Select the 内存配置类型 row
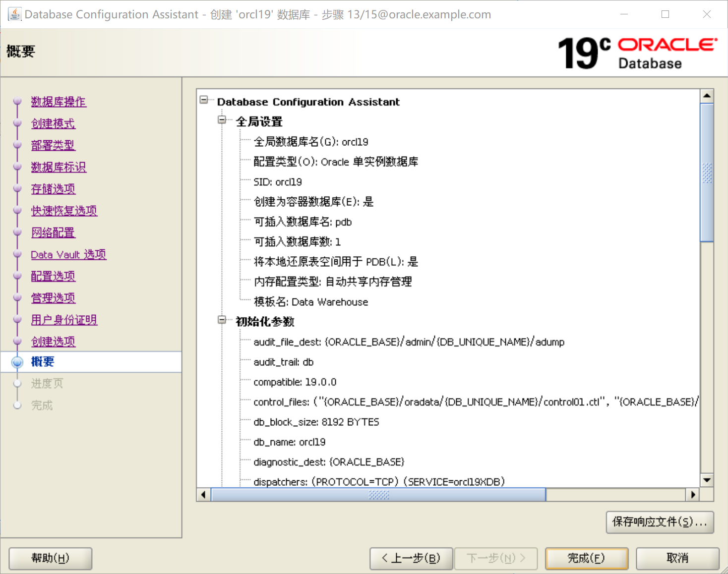This screenshot has height=574, width=728. pyautogui.click(x=333, y=282)
